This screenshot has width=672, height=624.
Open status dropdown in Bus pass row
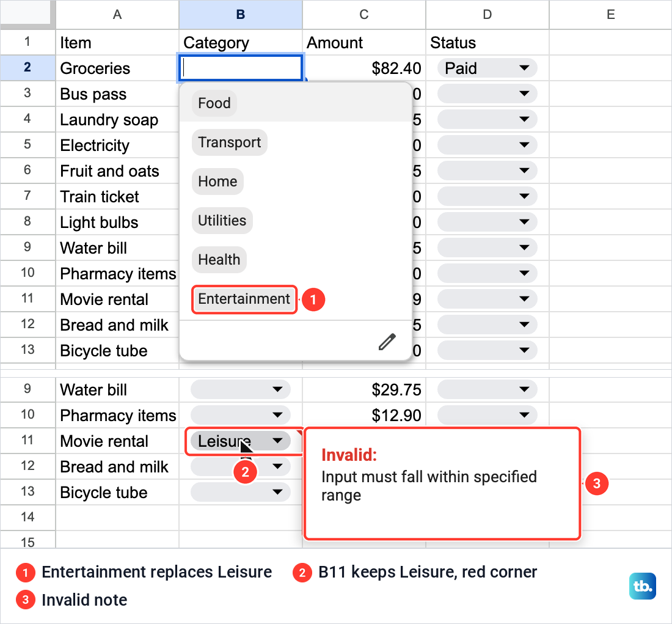point(487,94)
